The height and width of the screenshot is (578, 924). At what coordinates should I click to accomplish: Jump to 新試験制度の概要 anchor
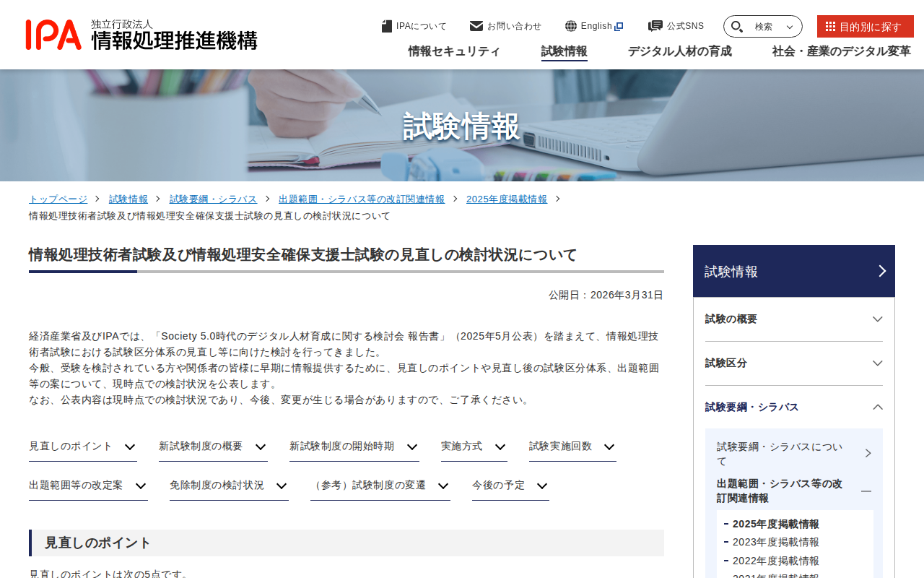tap(213, 447)
